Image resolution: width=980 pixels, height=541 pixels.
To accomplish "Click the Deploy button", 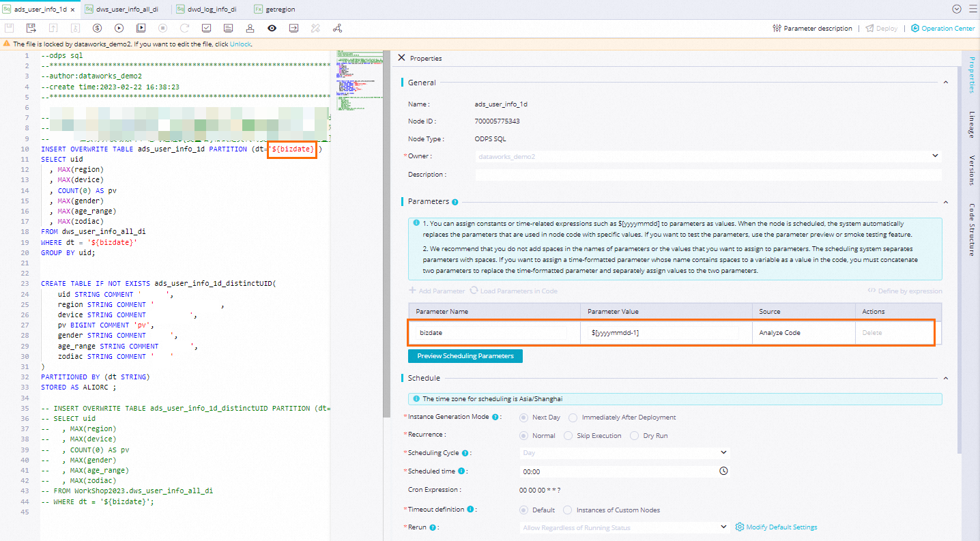I will click(882, 29).
